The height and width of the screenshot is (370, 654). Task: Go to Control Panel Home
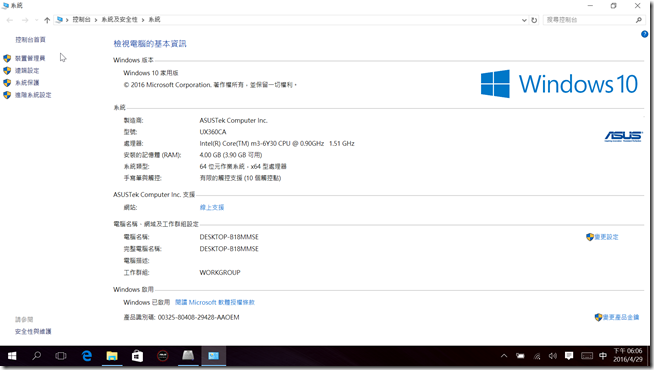[30, 40]
